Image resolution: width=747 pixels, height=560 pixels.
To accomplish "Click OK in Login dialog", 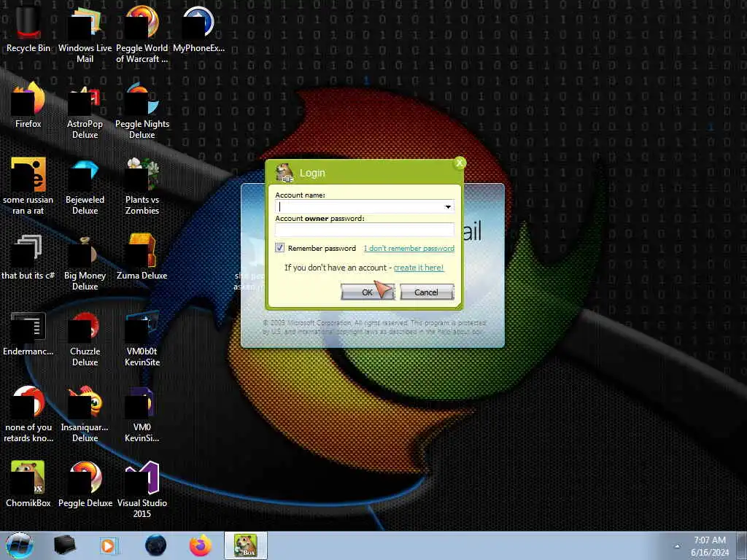I will (368, 292).
